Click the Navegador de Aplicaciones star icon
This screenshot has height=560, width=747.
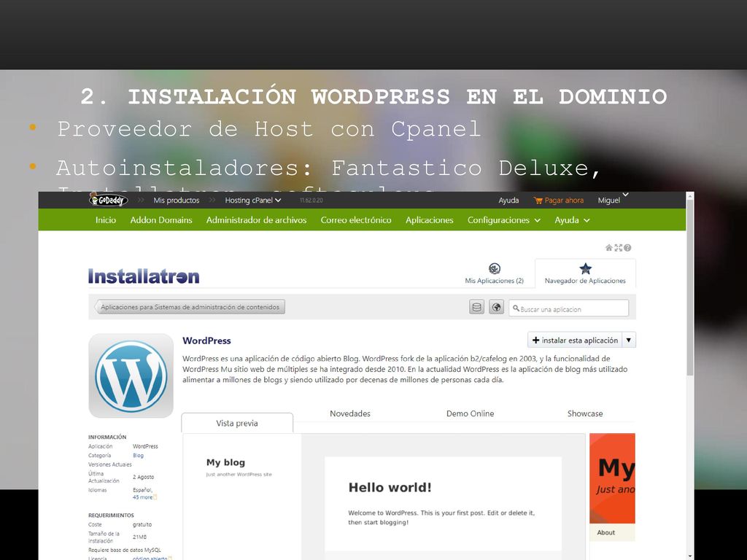[585, 268]
